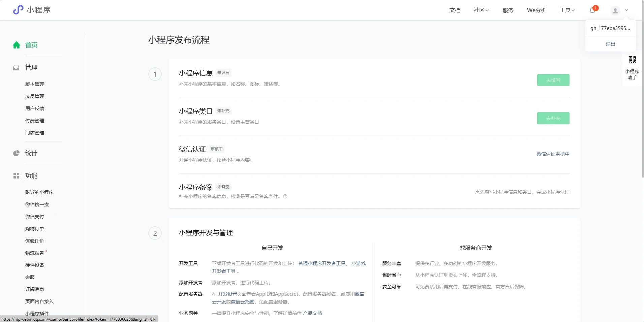Open 付费管理 in the sidebar

pyautogui.click(x=35, y=121)
